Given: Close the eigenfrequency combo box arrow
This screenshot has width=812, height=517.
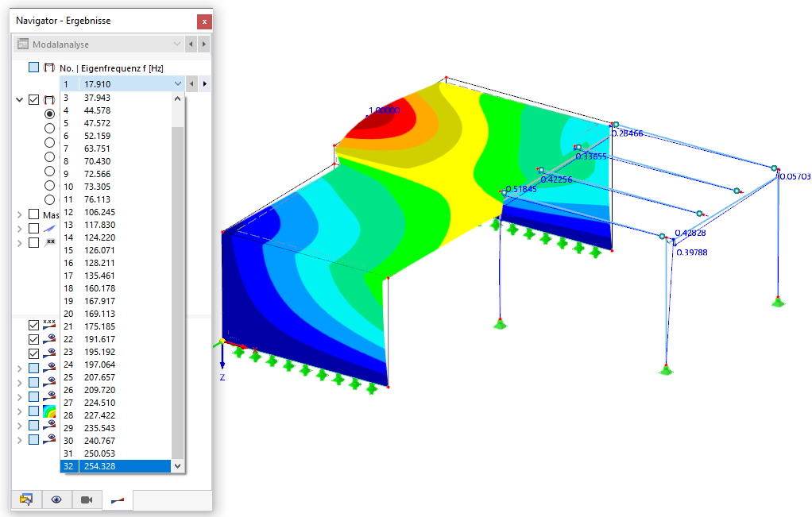Looking at the screenshot, I should pyautogui.click(x=178, y=83).
